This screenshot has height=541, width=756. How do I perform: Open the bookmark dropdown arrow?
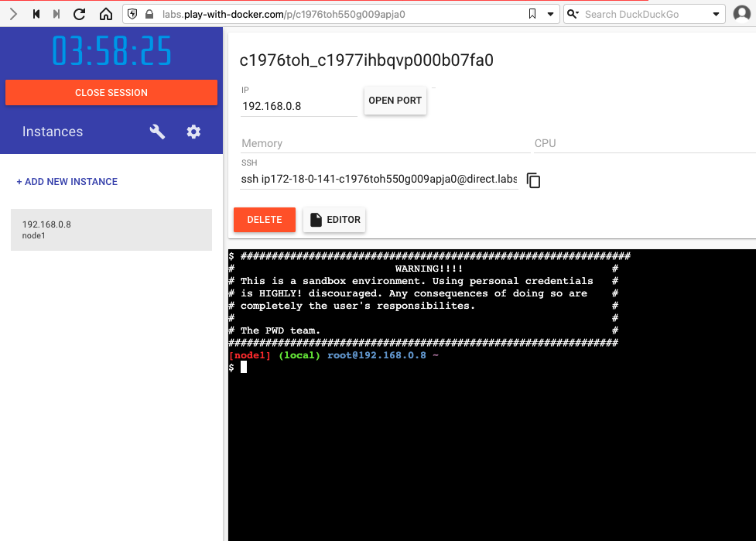(x=550, y=15)
